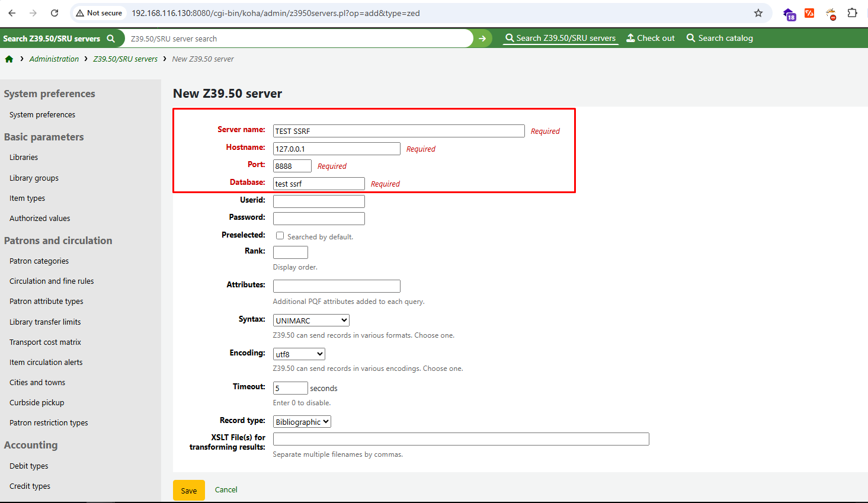Enable the Preselected checkbox

click(280, 236)
